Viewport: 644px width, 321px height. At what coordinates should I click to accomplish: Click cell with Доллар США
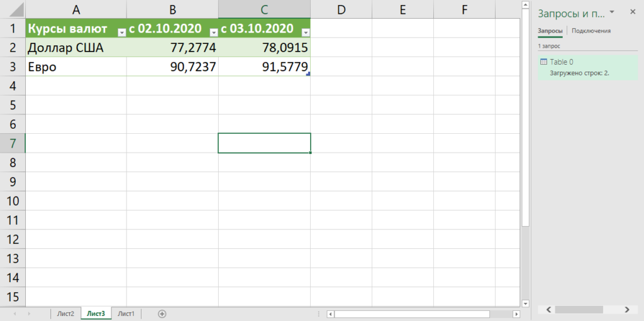(76, 48)
